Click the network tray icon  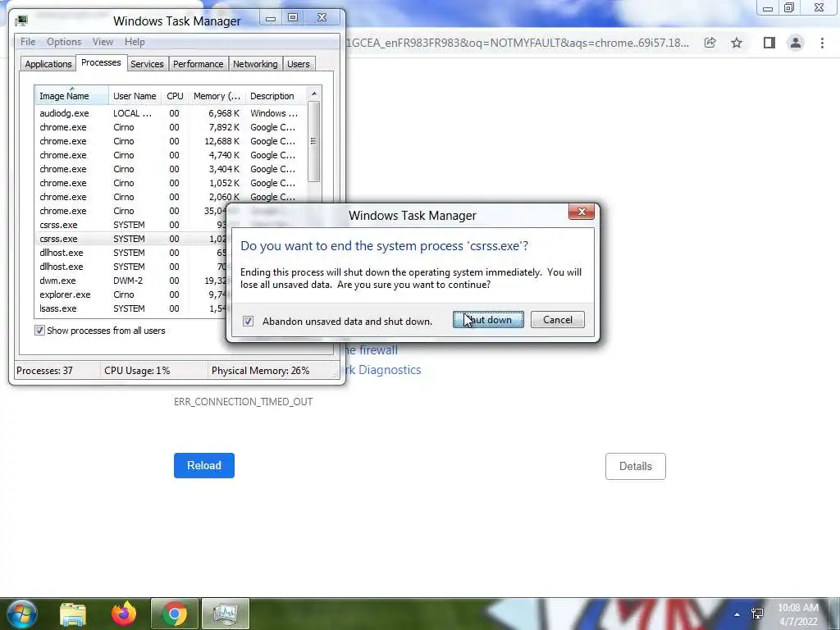pos(757,614)
